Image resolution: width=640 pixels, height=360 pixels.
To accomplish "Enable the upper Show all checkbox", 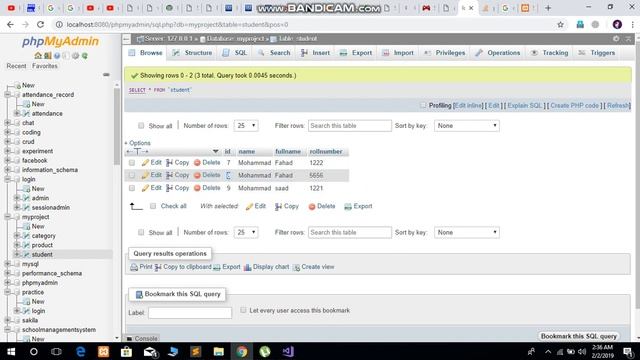I will coord(141,126).
